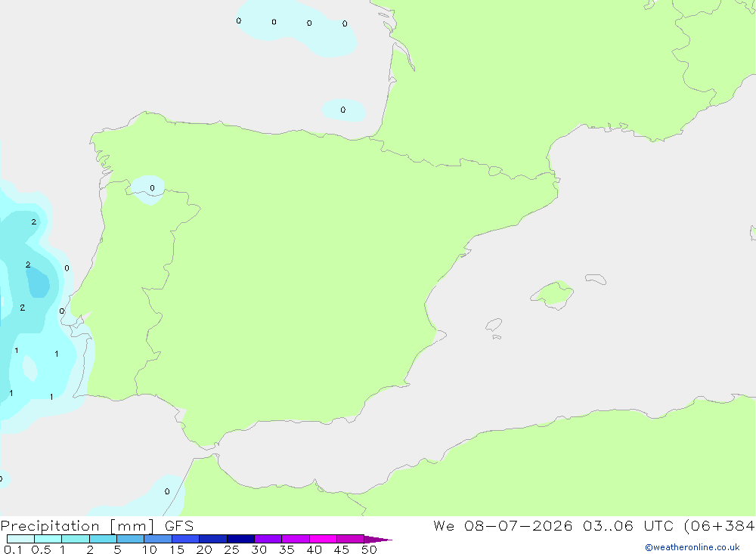This screenshot has width=756, height=554.
Task: Pick the blue swatch between 10 and 15
Action: 158,539
